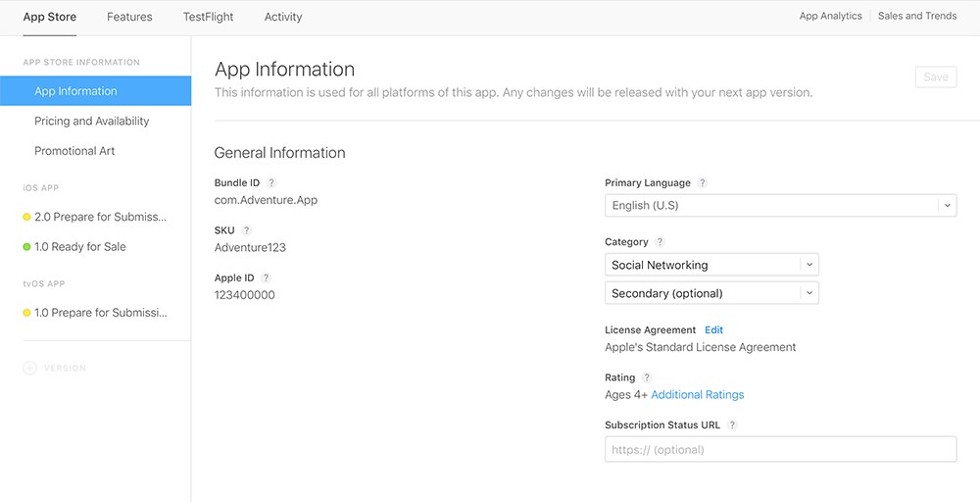Open the Primary Language dropdown

pos(781,206)
